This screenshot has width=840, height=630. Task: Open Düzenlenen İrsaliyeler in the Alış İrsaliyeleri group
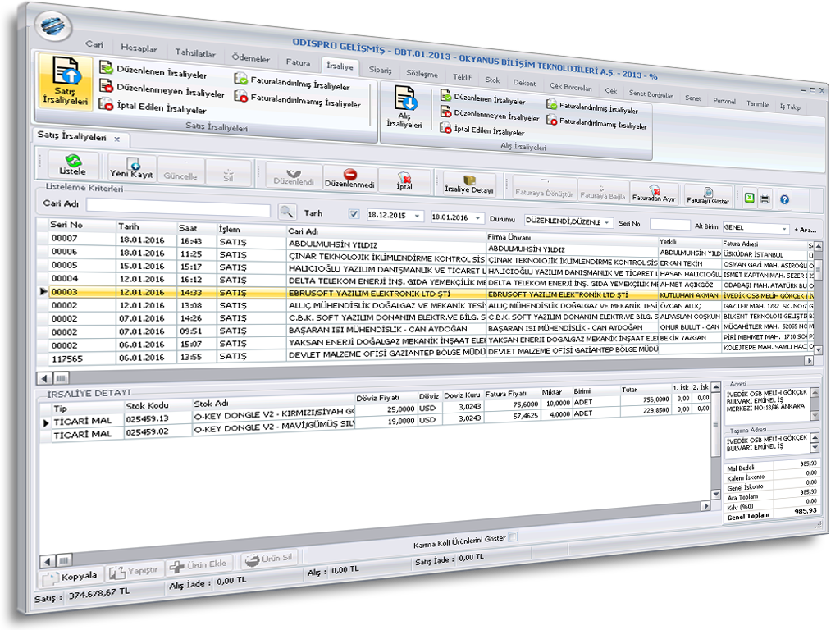483,98
